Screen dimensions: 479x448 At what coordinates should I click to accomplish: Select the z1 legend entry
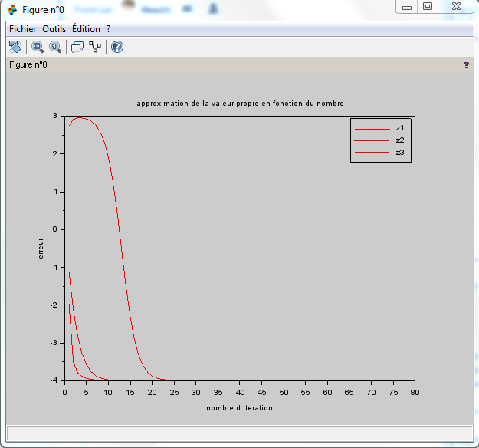pyautogui.click(x=399, y=128)
